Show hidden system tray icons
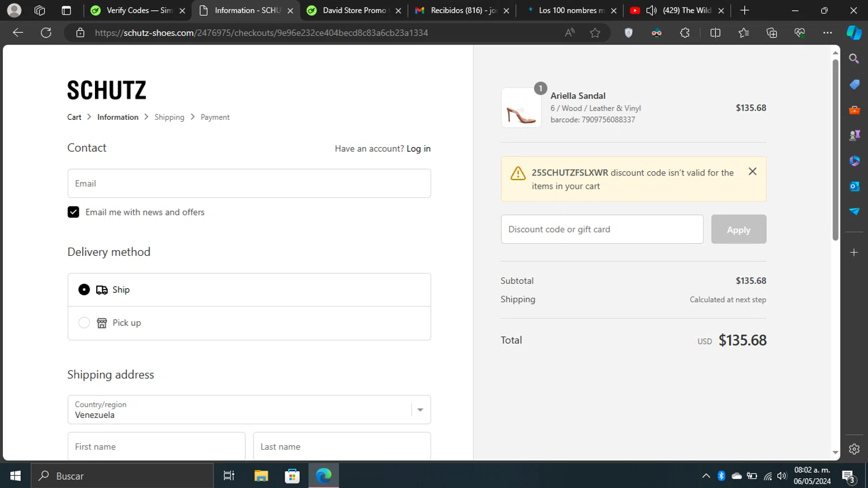 [706, 476]
